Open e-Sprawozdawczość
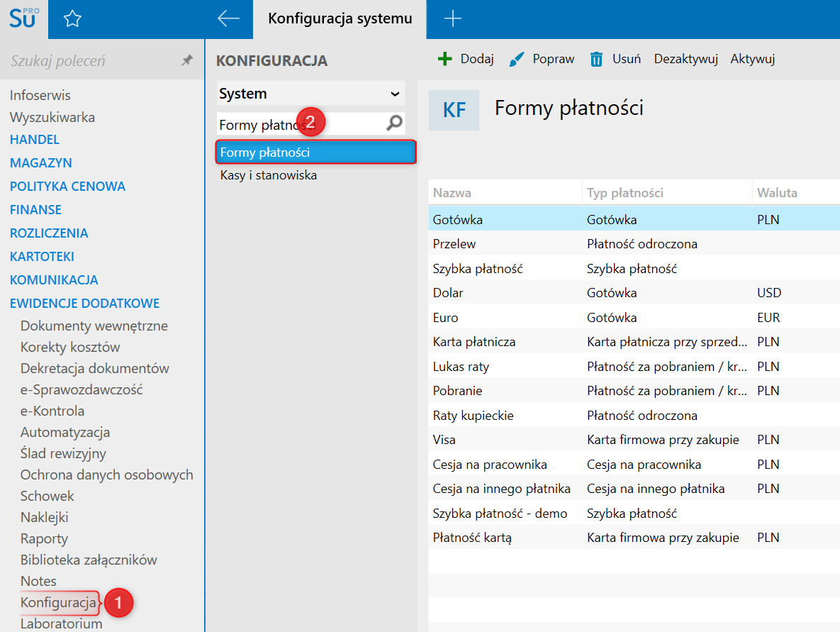Viewport: 840px width, 632px height. click(82, 389)
